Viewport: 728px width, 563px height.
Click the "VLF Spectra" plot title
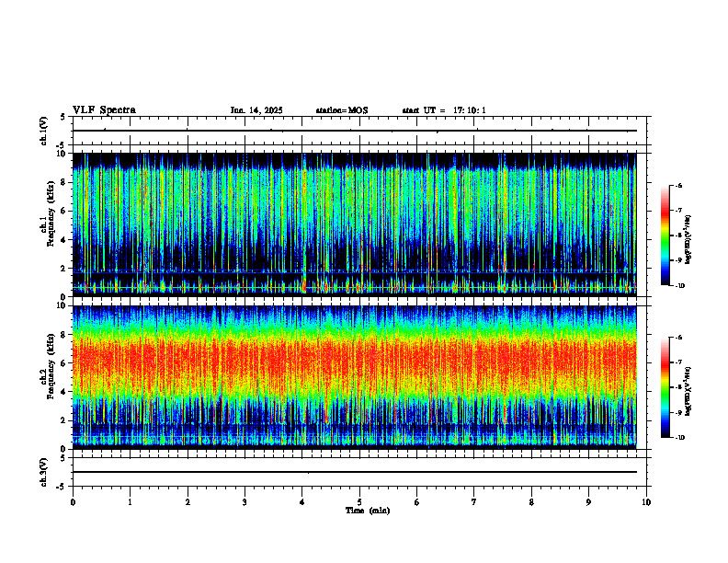coord(104,110)
